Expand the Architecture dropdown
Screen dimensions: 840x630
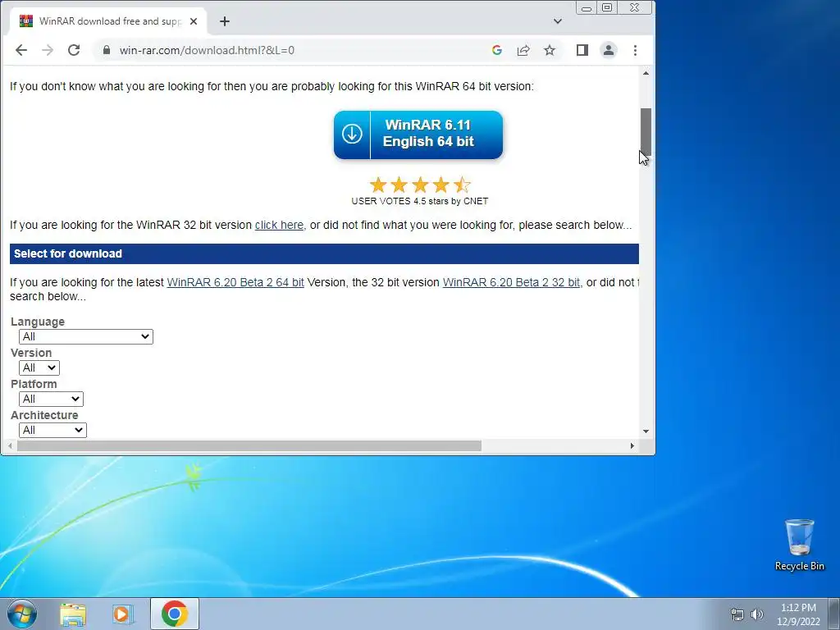tap(52, 430)
